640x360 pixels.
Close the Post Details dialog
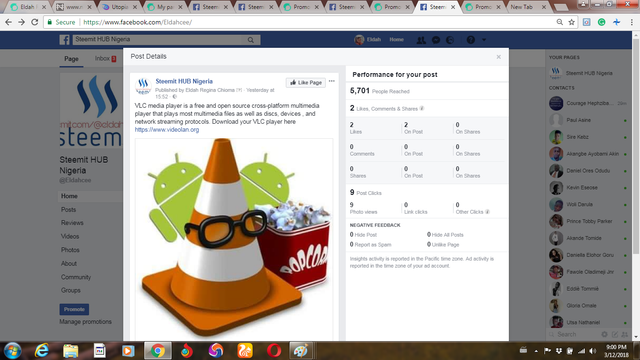pyautogui.click(x=498, y=57)
